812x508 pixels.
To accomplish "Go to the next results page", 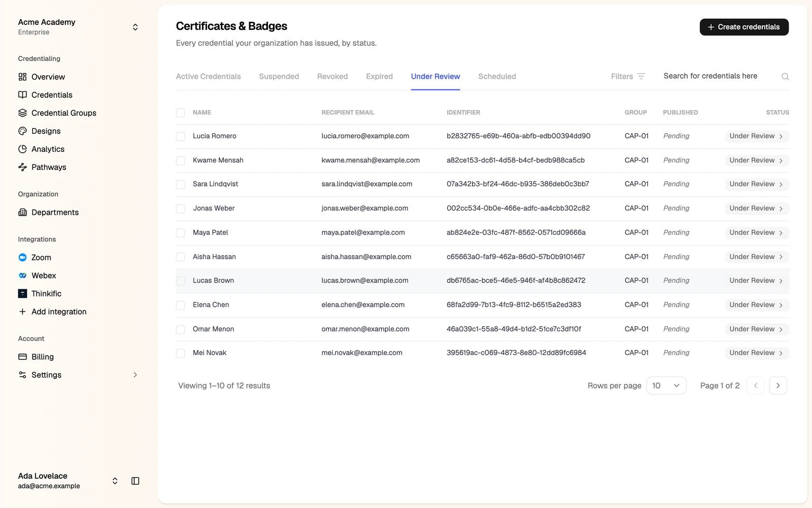I will (778, 386).
